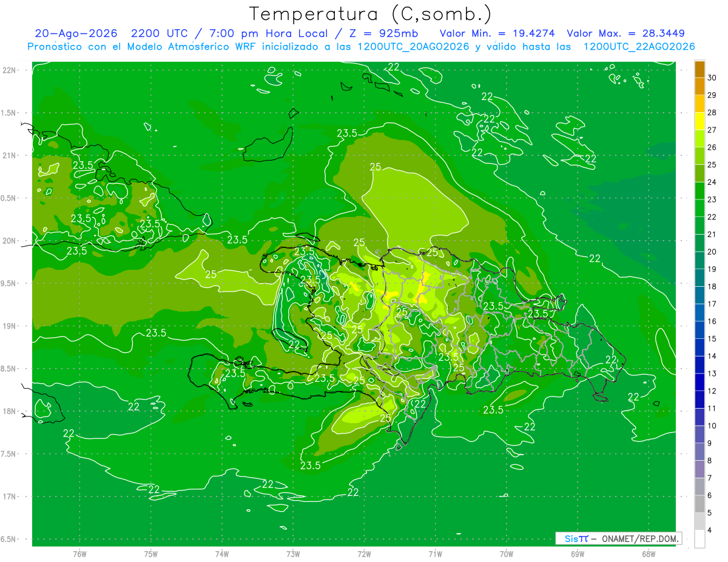Click the "18N" latitude axis label
The width and height of the screenshot is (728, 562).
click(x=10, y=411)
